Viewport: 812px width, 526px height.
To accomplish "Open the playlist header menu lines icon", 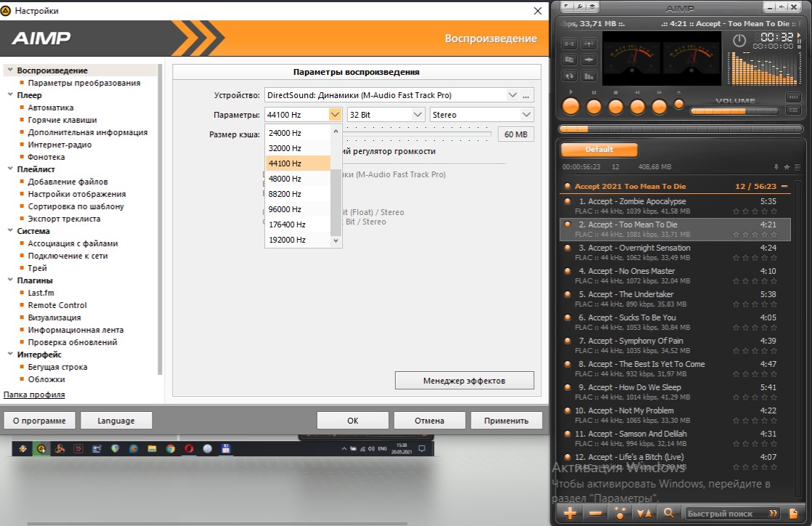I will tap(797, 167).
